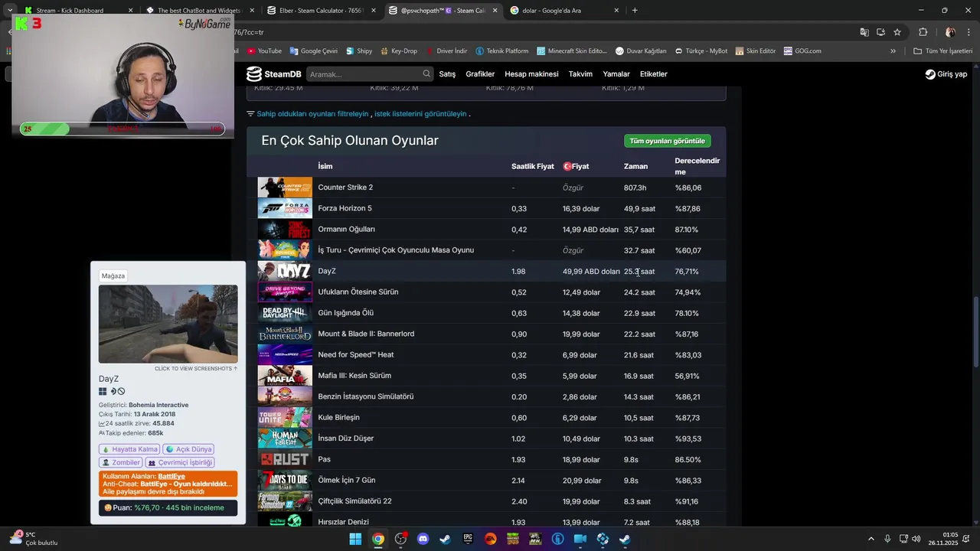980x551 pixels.
Task: Open Chrome from the taskbar
Action: [378, 539]
